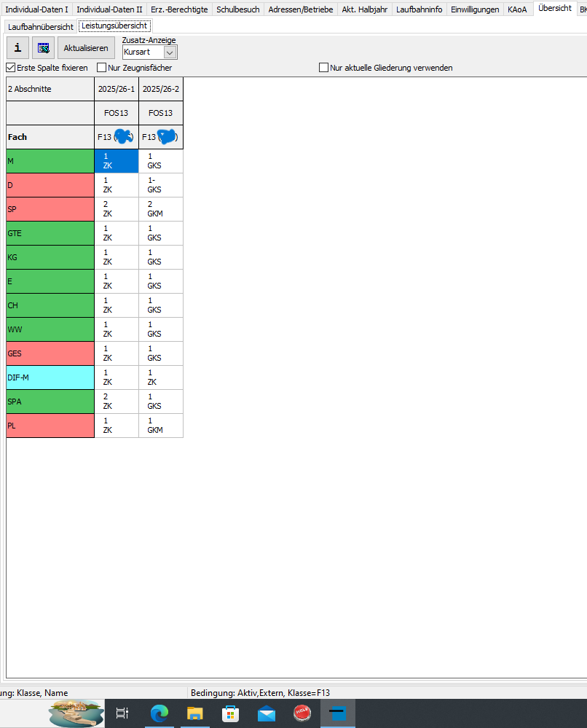Switch to Individual-Daten II tab
The width and height of the screenshot is (587, 728).
109,9
